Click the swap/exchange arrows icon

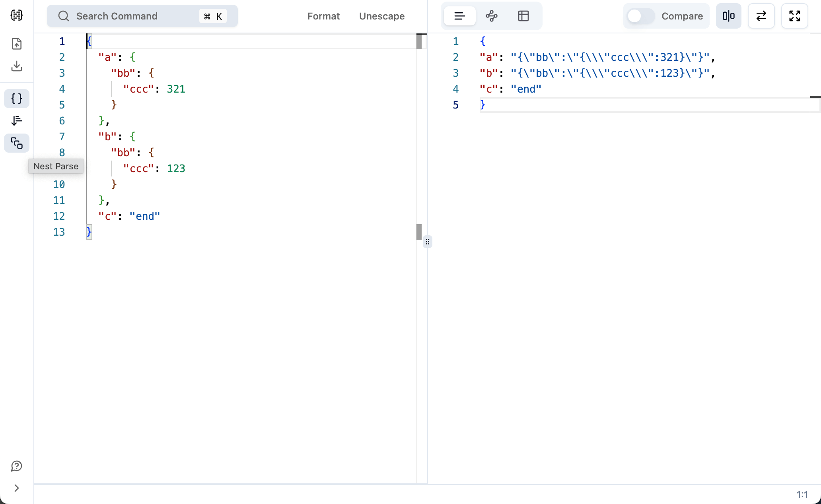point(761,16)
